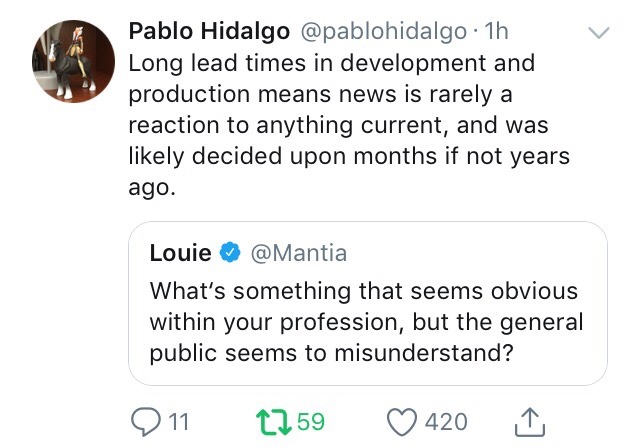The width and height of the screenshot is (640, 448).
Task: Open the tweet options chevron
Action: [597, 33]
